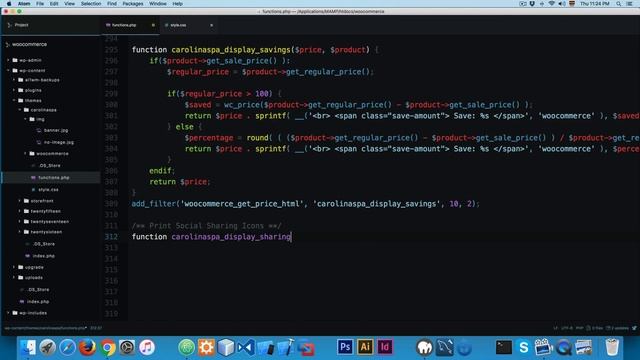This screenshot has width=640, height=360.
Task: Expand the storefront folder
Action: coord(20,201)
